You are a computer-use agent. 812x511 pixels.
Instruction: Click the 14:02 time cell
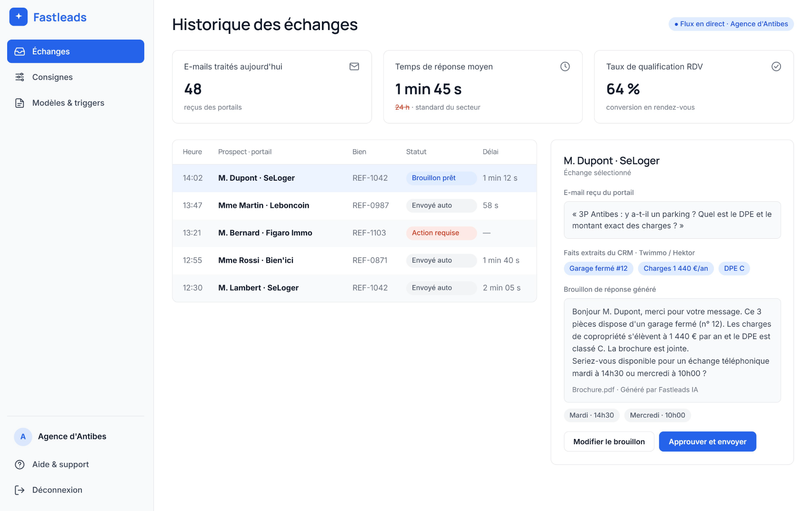coord(193,178)
